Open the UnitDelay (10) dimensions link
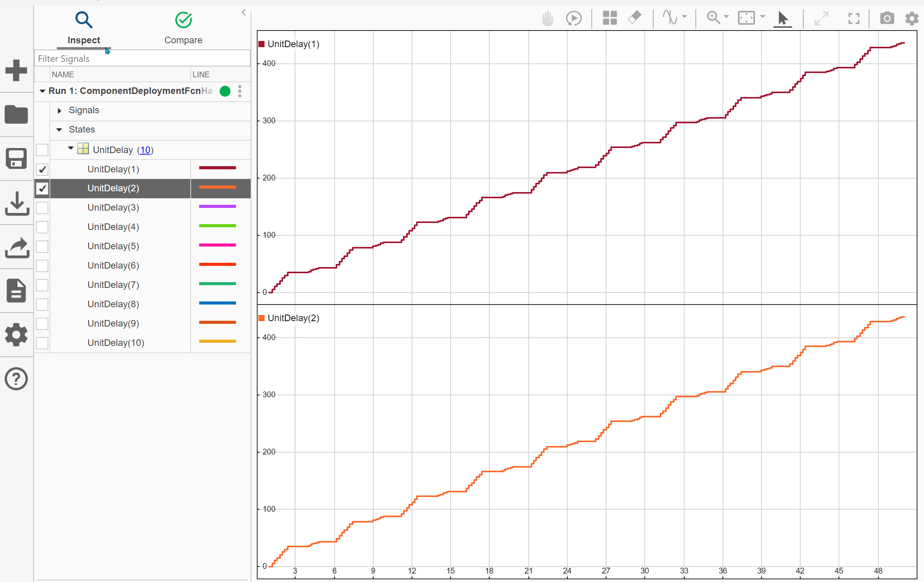Viewport: 924px width, 582px height. [x=145, y=150]
